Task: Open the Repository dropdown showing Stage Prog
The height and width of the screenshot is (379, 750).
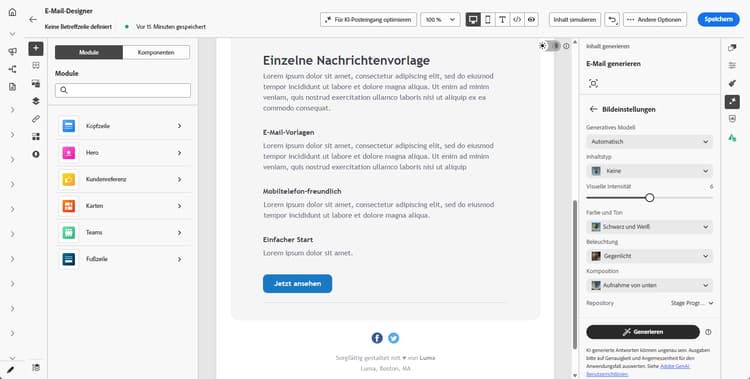Action: coord(692,303)
